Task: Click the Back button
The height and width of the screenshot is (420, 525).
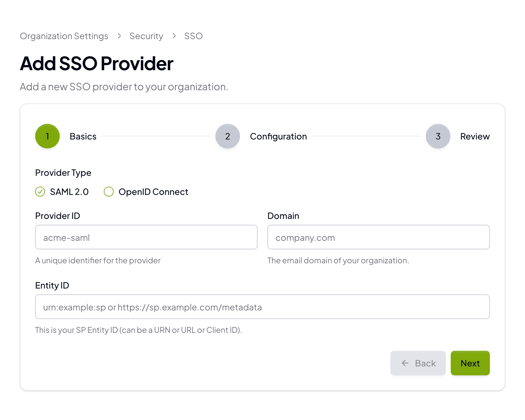Action: (418, 363)
